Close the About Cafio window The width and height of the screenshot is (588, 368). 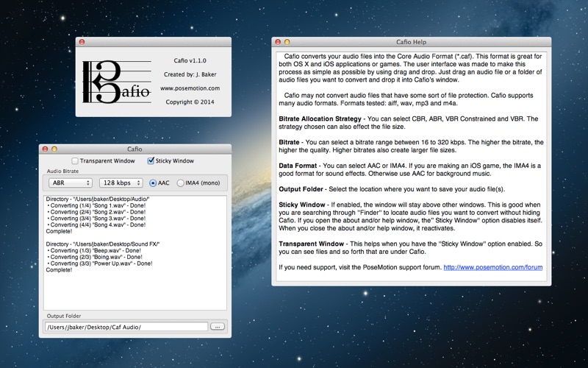tap(82, 42)
